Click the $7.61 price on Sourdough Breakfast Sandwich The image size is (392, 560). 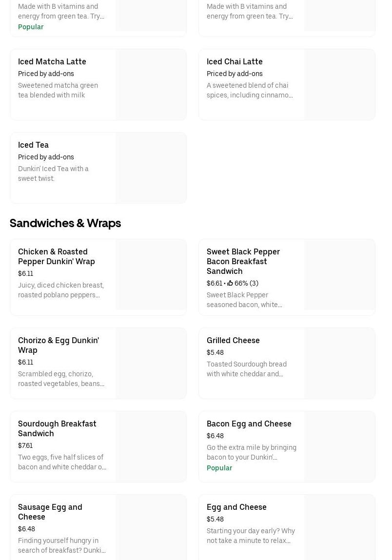[x=25, y=445]
